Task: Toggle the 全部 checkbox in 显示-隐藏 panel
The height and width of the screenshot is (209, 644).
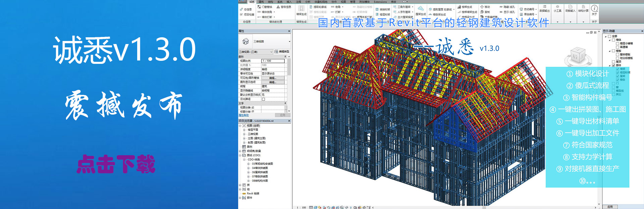Action: point(609,36)
